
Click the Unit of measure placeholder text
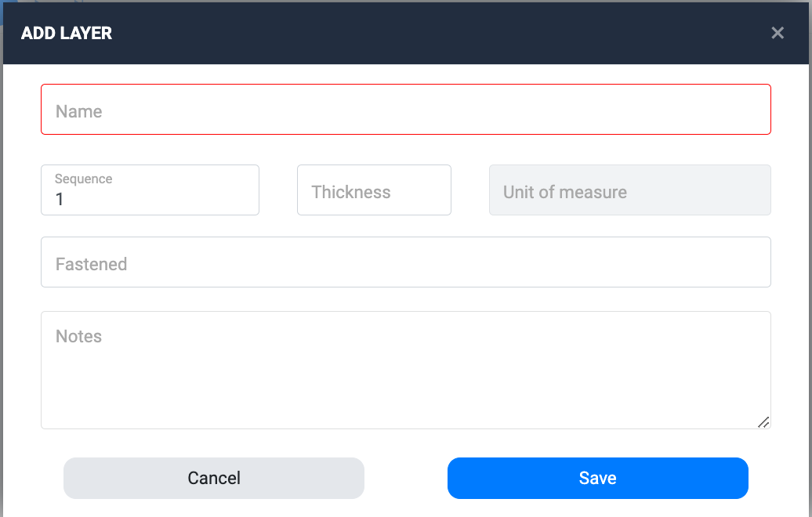click(565, 192)
